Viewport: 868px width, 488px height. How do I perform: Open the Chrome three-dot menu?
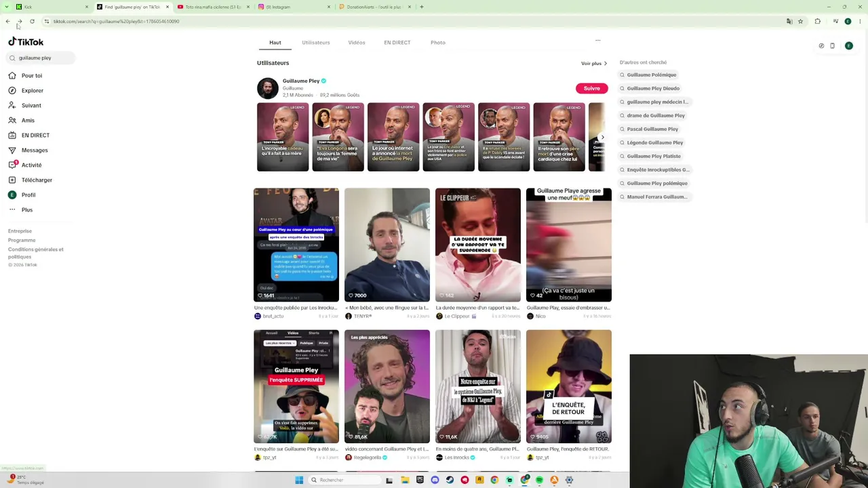[860, 22]
